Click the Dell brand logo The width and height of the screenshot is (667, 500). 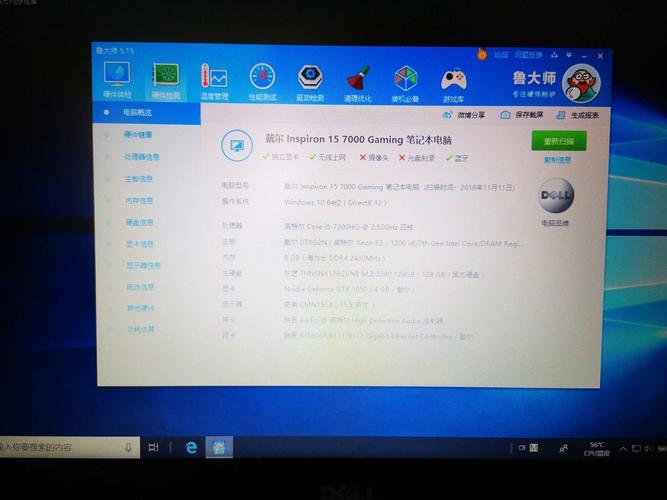click(x=556, y=196)
